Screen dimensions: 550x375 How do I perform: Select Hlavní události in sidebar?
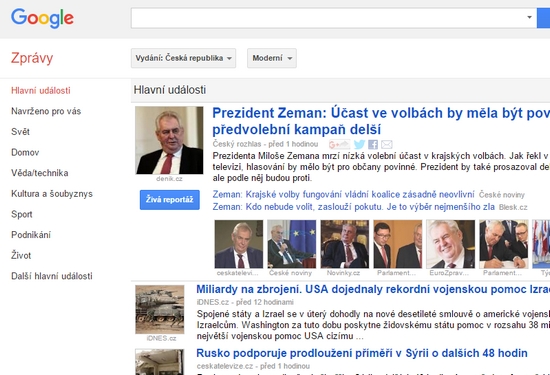(41, 91)
